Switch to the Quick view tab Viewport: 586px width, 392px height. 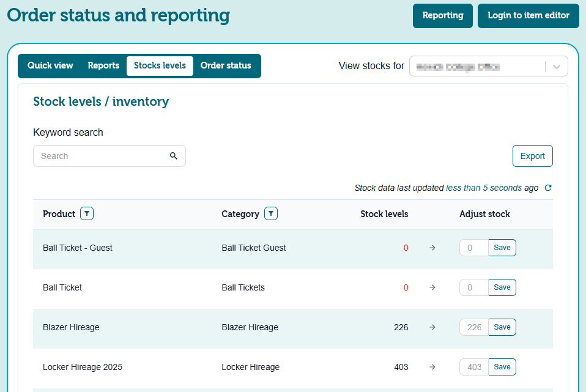coord(50,65)
